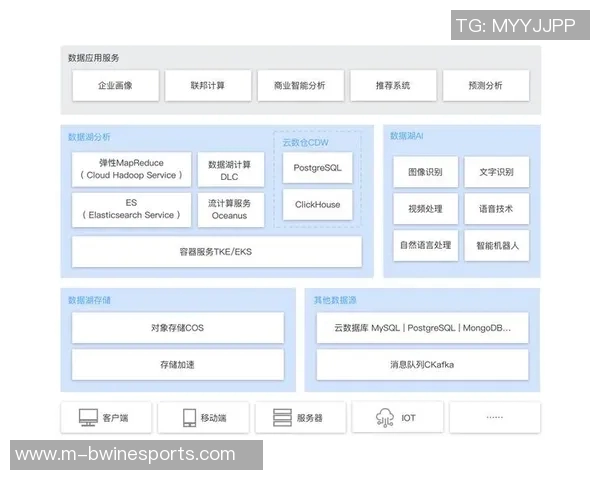Select the 存储加速 bar
This screenshot has width=600, height=480.
click(x=178, y=364)
